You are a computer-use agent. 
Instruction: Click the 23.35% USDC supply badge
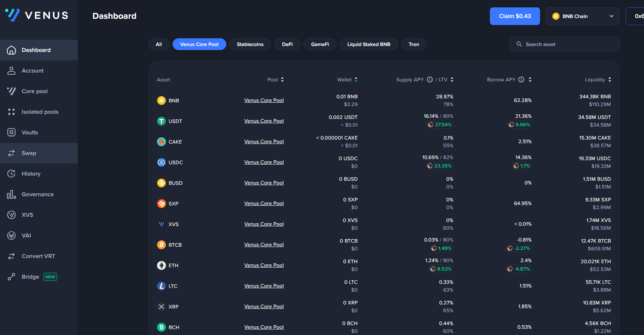(439, 166)
